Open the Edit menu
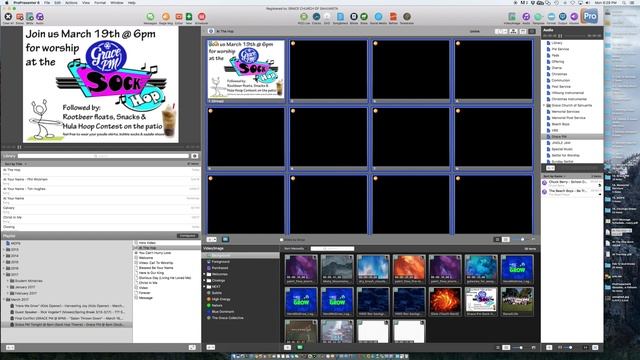 pyautogui.click(x=58, y=2)
